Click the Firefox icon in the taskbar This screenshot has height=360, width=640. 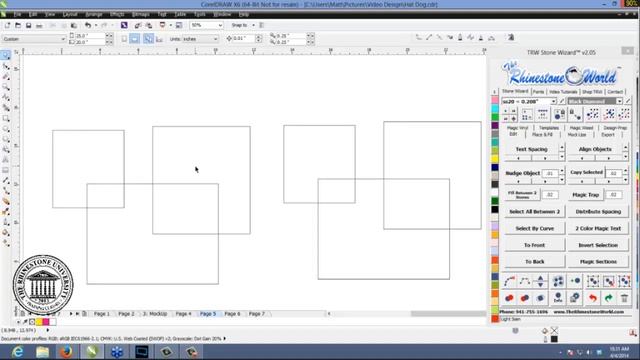(x=67, y=351)
